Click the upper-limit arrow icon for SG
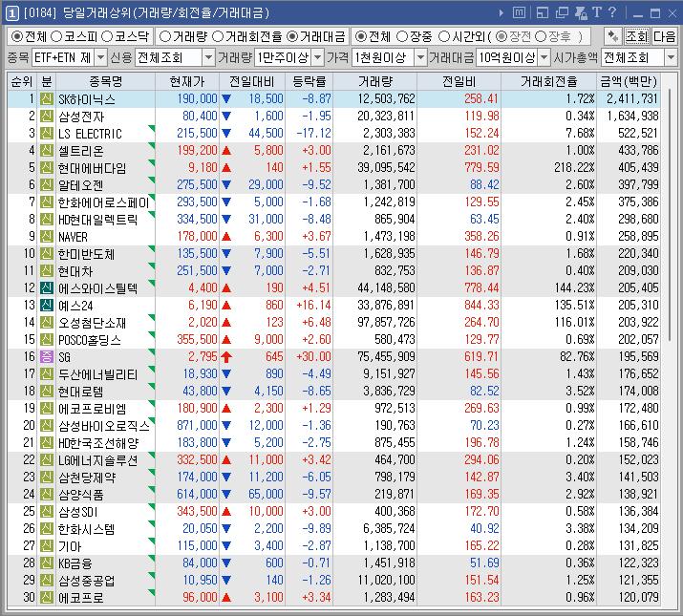Viewport: 683px width, 616px height. [x=226, y=357]
